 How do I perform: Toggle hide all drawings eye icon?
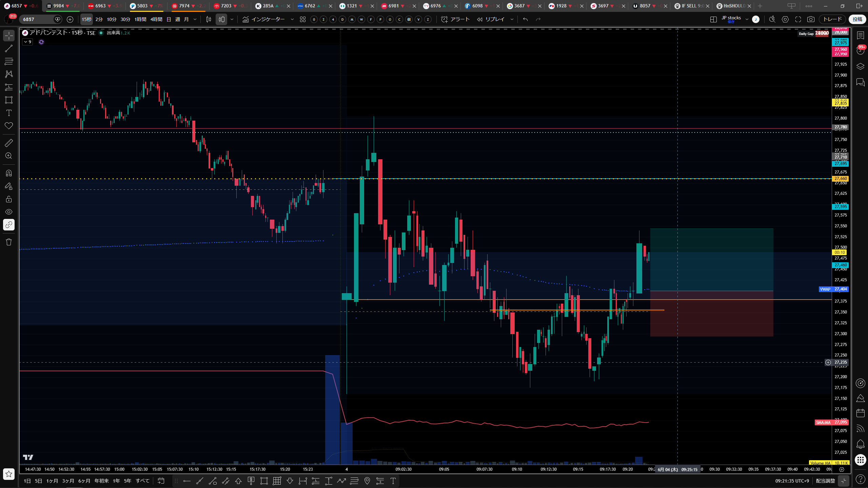(x=9, y=212)
